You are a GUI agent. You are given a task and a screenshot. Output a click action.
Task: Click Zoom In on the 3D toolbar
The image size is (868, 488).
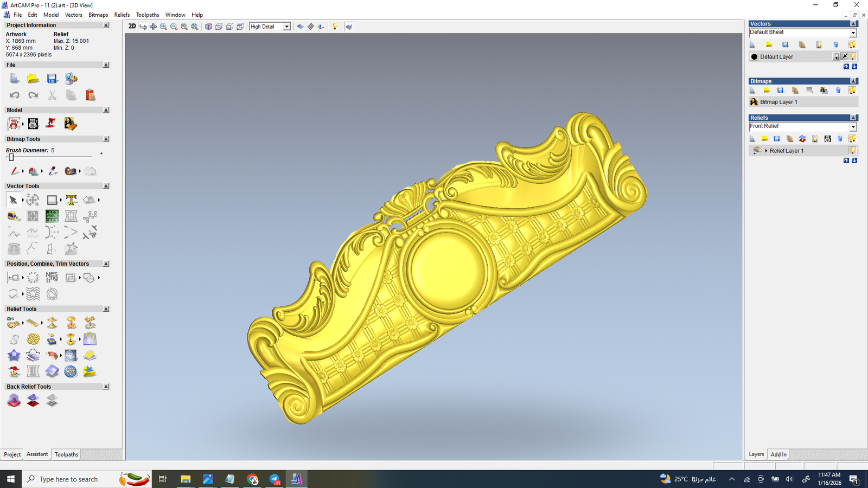[163, 27]
